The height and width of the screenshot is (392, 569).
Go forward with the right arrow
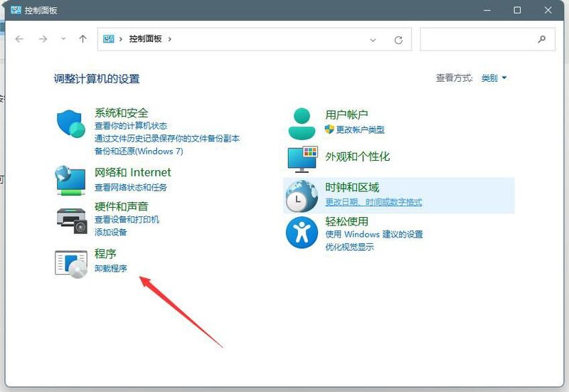(x=43, y=39)
